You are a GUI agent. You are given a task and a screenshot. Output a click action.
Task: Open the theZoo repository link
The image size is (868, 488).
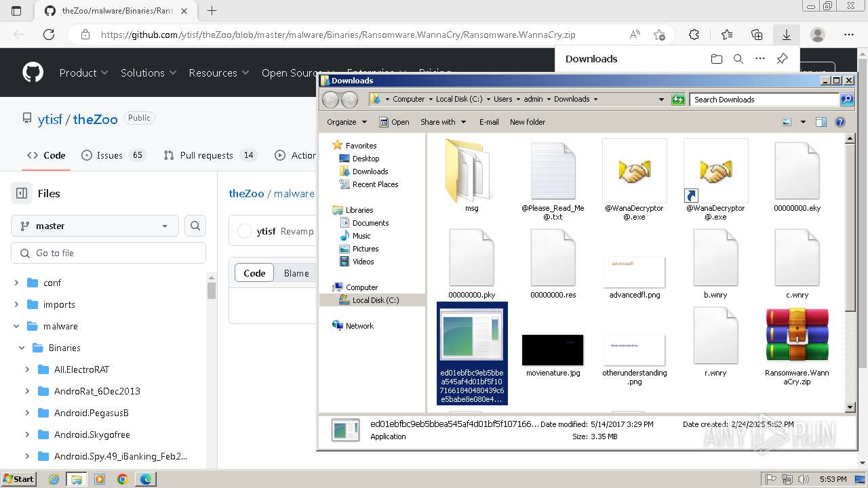coord(95,119)
